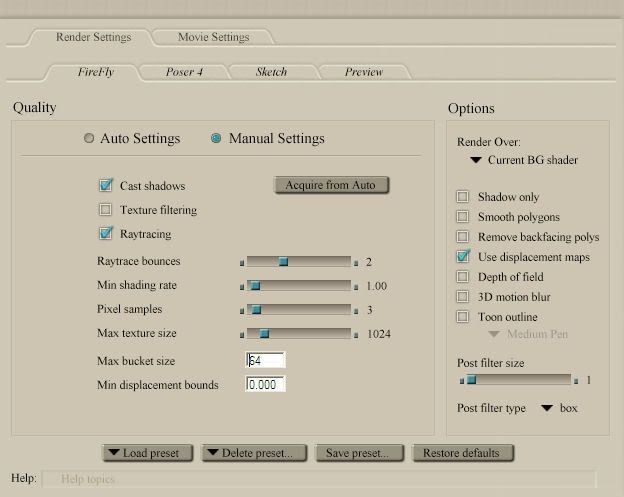624x497 pixels.
Task: Open the Render Over Current BG shader dropdown
Action: pyautogui.click(x=523, y=160)
